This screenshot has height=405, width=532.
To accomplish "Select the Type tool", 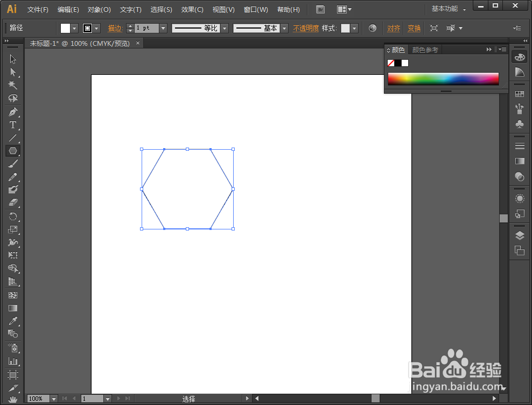I will 13,124.
